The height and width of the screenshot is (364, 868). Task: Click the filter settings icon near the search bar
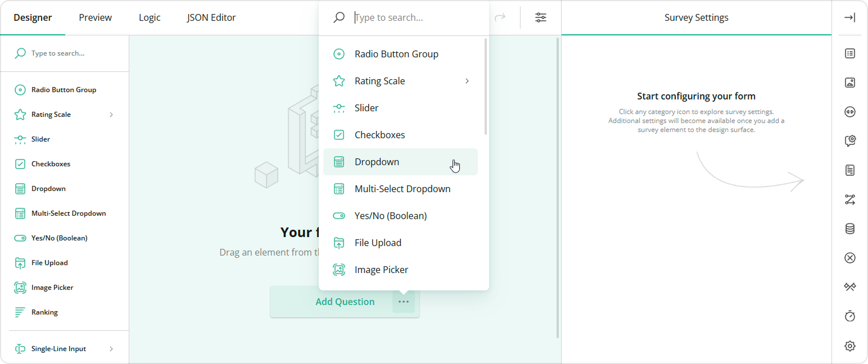coord(540,17)
